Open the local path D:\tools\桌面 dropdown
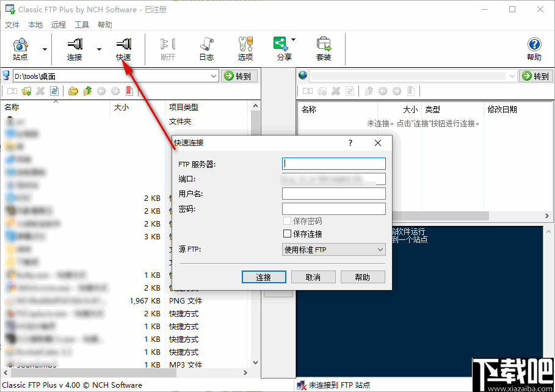 214,76
